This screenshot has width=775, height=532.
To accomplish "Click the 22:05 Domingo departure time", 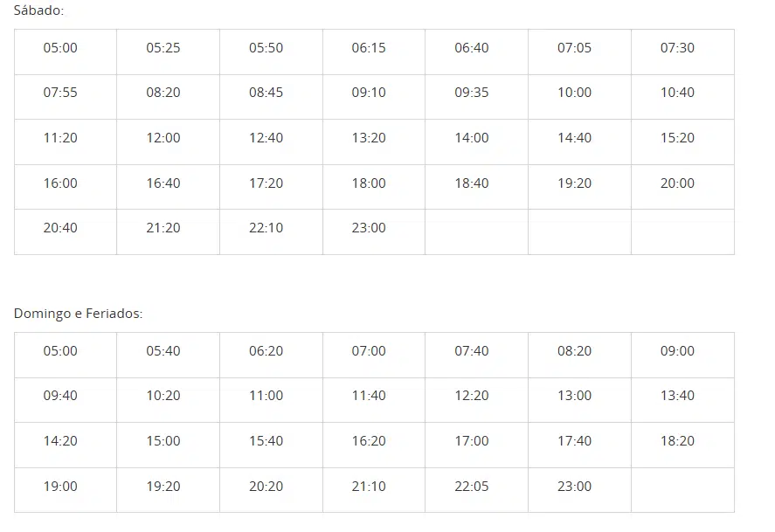I will [x=472, y=487].
